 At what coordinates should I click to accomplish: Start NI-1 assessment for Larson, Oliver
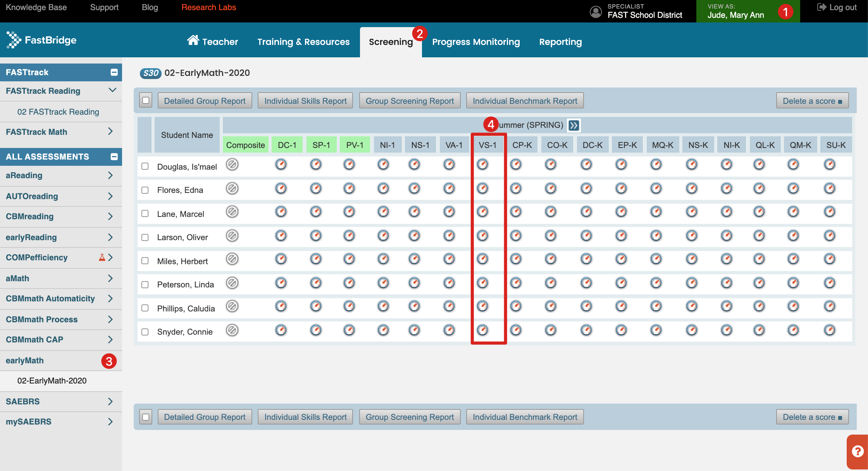click(383, 235)
